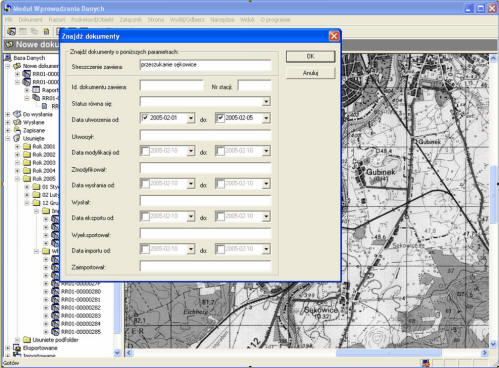Expand the Rok 2001 tree node
The height and width of the screenshot is (368, 499).
17,146
